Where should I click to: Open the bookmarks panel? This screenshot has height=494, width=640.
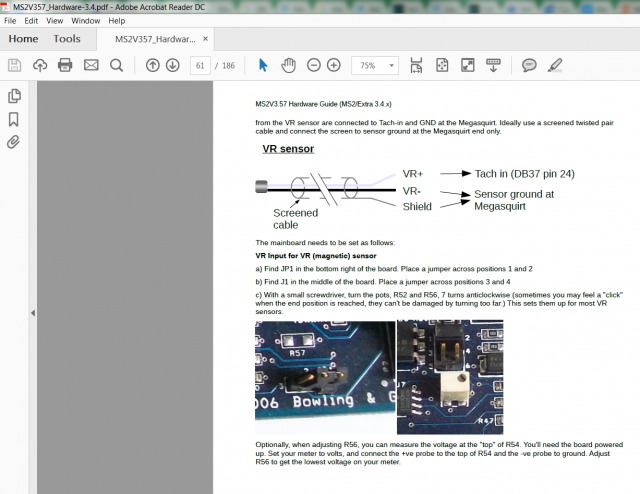14,119
